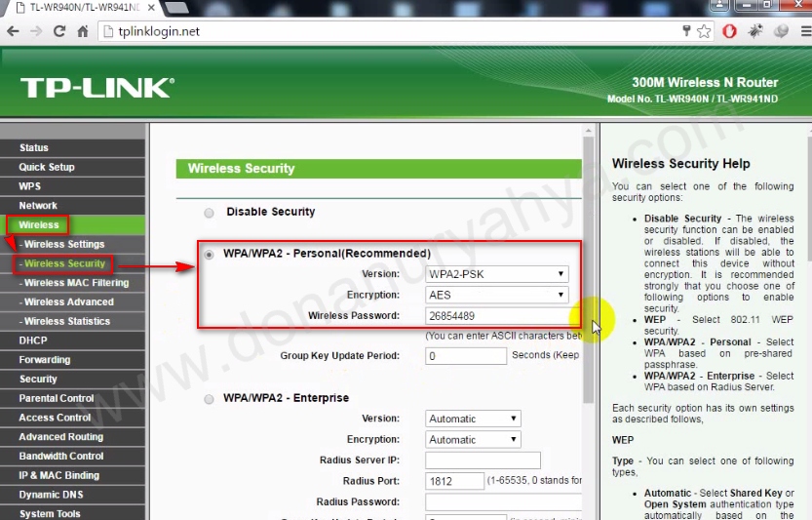This screenshot has width=812, height=520.
Task: Open the Forwarding menu item
Action: [72, 359]
